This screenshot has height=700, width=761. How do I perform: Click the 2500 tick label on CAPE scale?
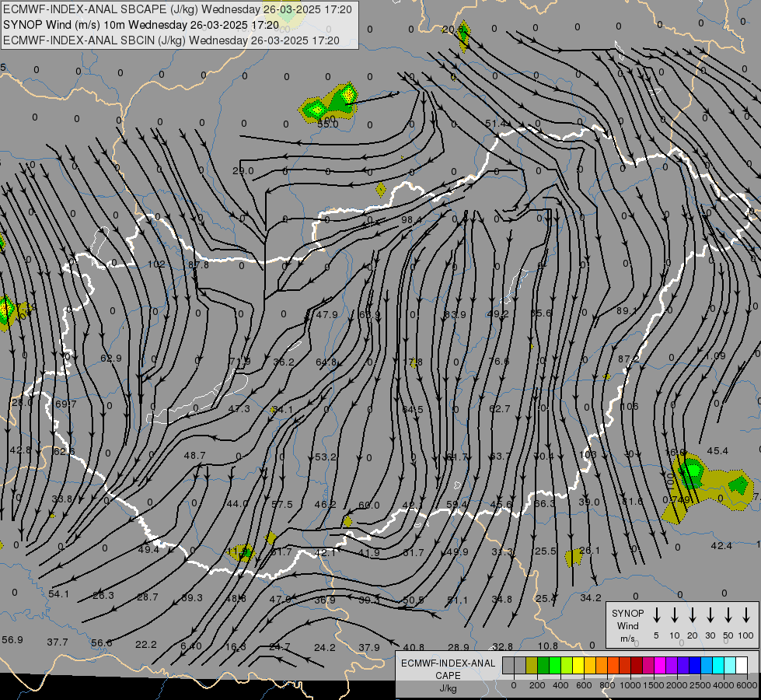(700, 685)
